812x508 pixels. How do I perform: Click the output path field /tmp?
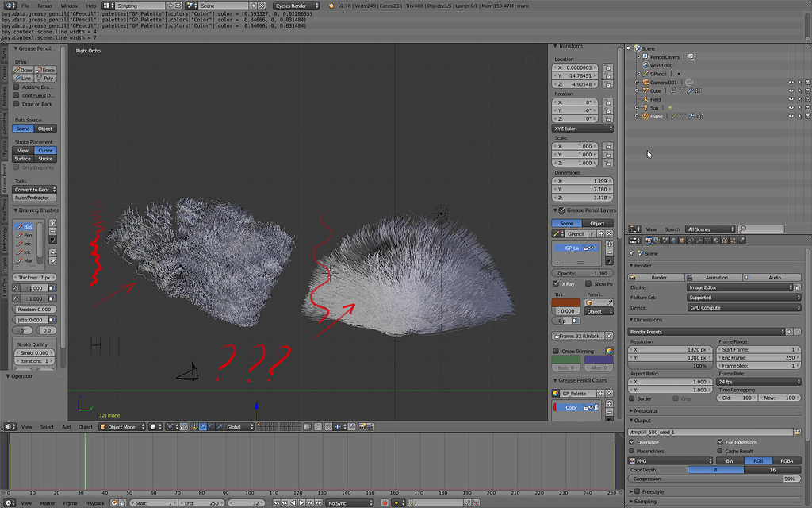(710, 432)
